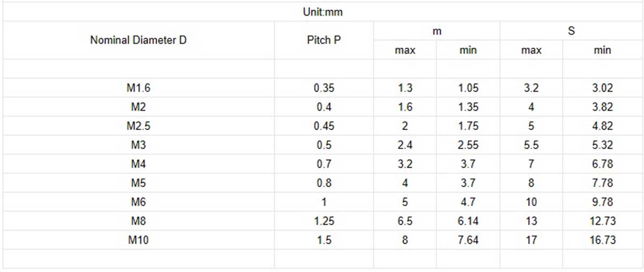This screenshot has width=644, height=272.
Task: Select the m column group header
Action: pyautogui.click(x=437, y=31)
